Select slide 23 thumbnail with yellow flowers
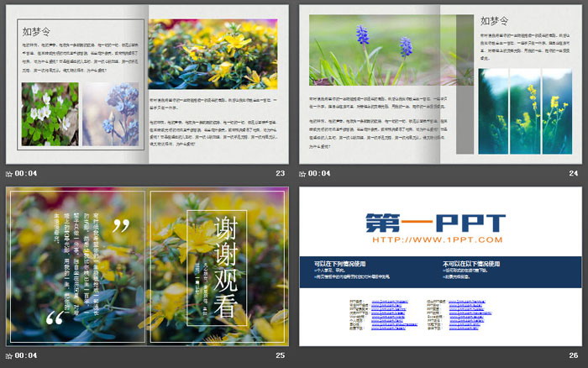 click(x=147, y=84)
